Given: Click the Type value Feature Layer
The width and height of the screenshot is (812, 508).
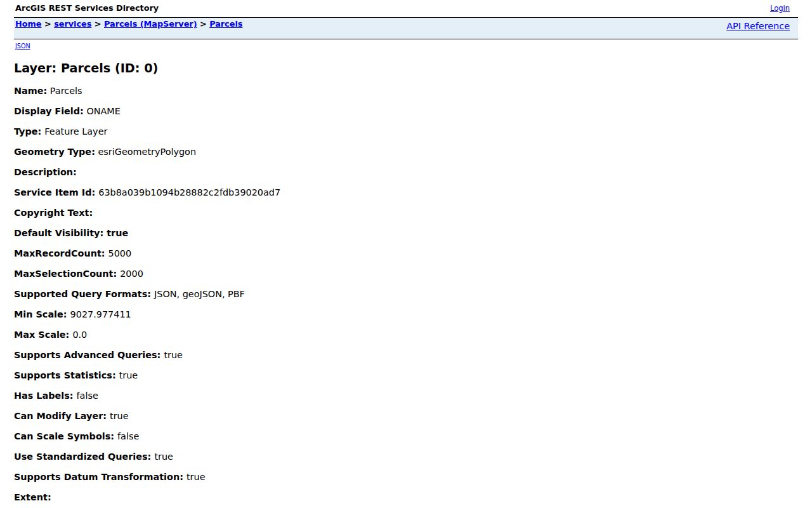Looking at the screenshot, I should [76, 131].
